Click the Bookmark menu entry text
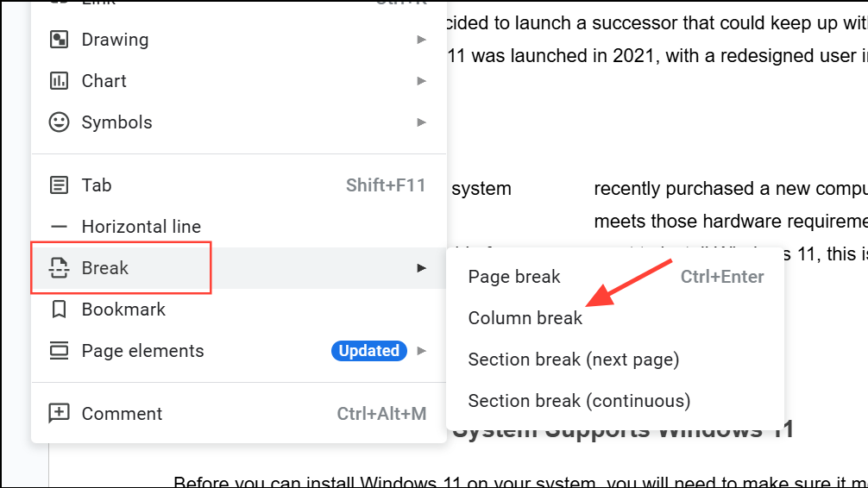Viewport: 868px width, 488px height. click(123, 310)
